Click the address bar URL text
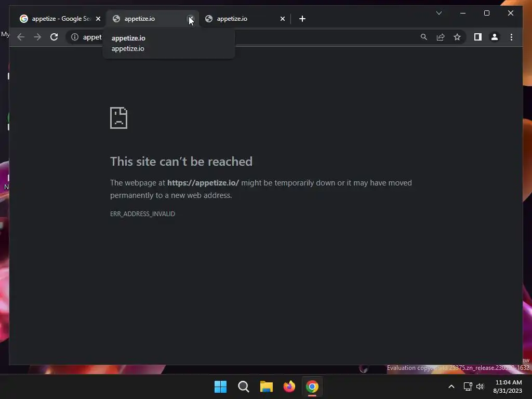 [92, 37]
